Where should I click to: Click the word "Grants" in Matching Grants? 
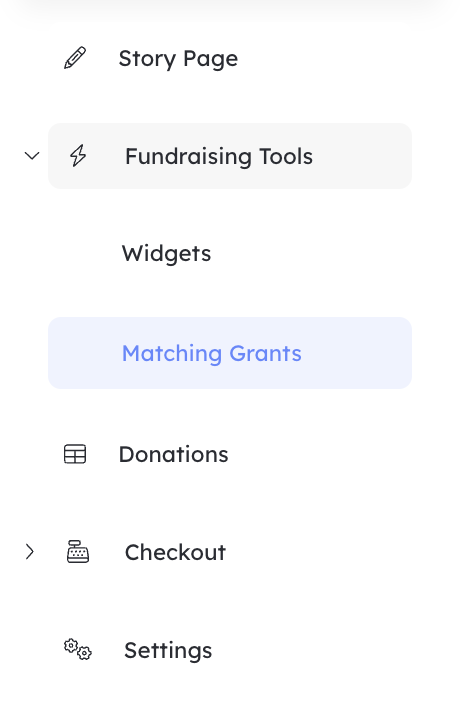click(x=265, y=353)
